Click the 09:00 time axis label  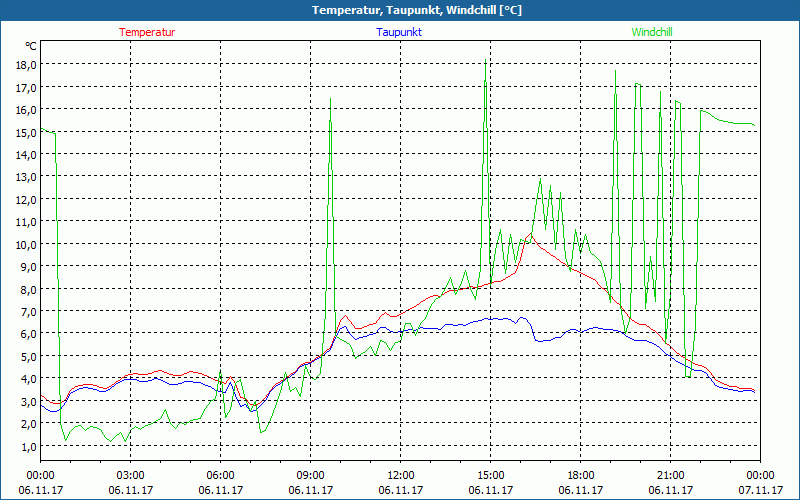pos(310,475)
